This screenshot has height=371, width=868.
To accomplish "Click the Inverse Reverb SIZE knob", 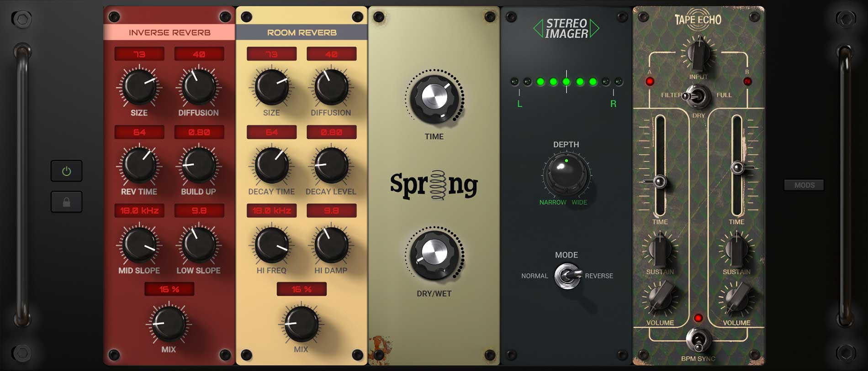I will [x=139, y=87].
